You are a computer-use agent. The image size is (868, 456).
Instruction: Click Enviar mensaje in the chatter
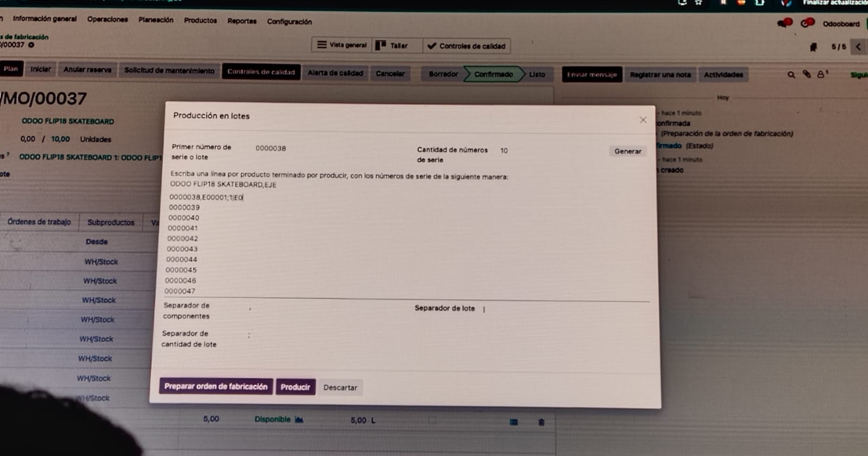592,75
